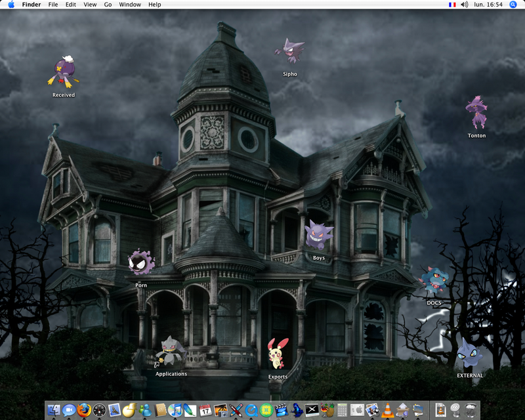Open the Exports desktop folder

click(278, 354)
